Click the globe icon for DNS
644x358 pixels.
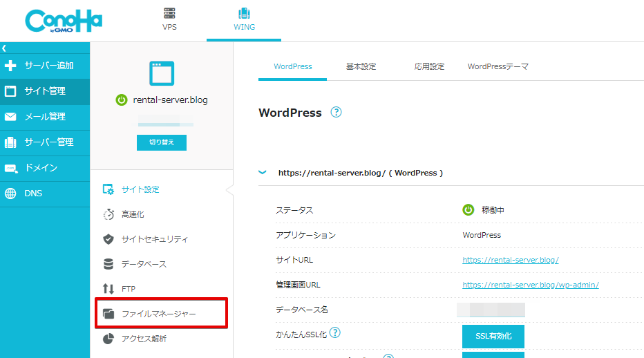coord(10,194)
